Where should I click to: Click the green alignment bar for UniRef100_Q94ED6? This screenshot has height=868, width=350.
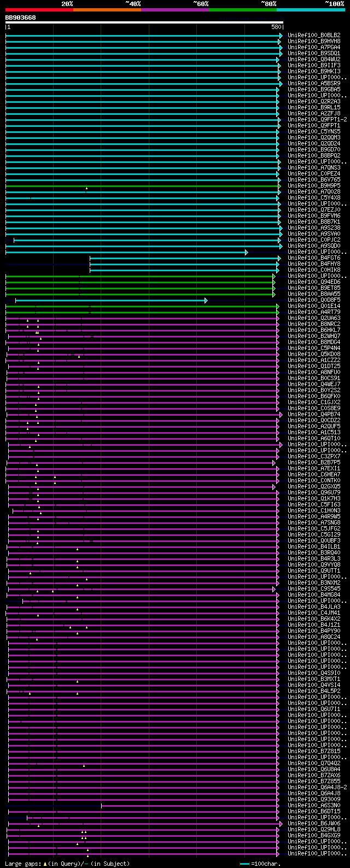[140, 282]
